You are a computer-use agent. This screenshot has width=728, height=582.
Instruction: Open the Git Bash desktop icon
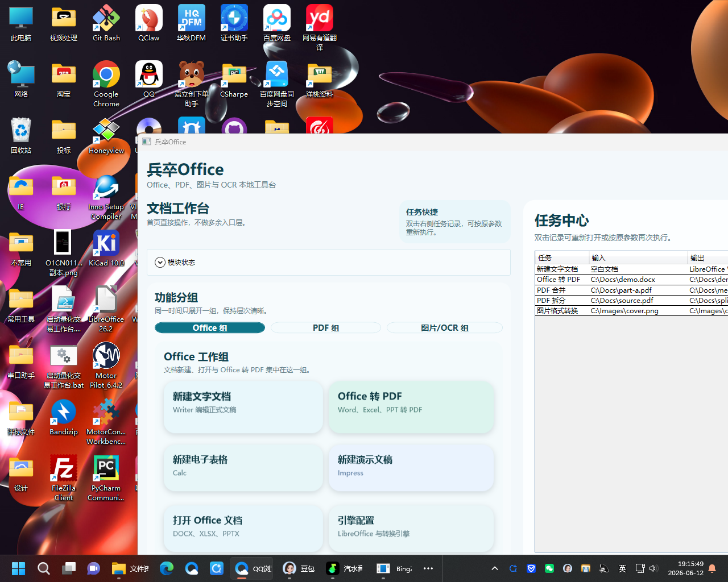(x=106, y=23)
